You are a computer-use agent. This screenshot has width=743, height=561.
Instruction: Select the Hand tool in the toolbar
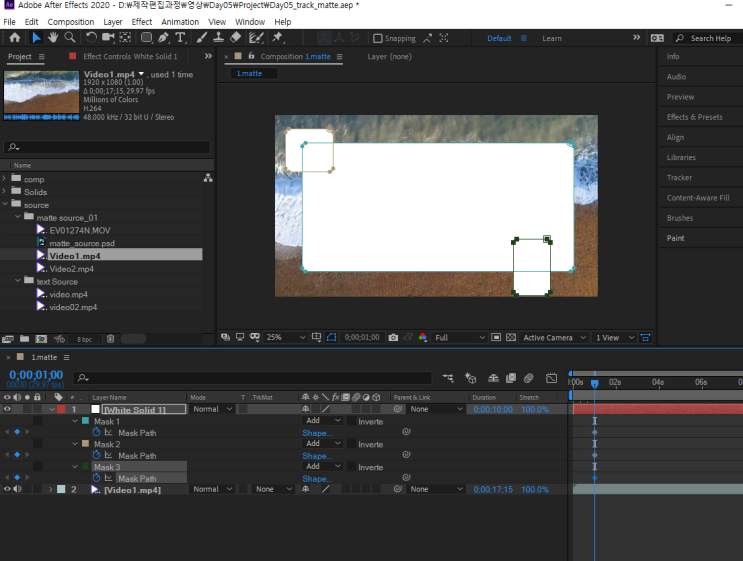[53, 38]
